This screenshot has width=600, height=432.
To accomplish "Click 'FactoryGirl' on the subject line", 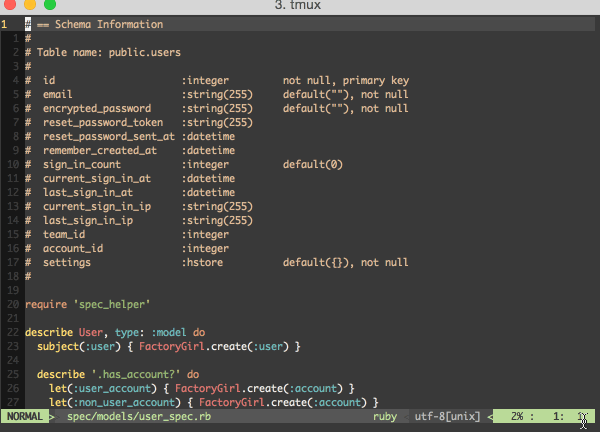I will pyautogui.click(x=171, y=347).
